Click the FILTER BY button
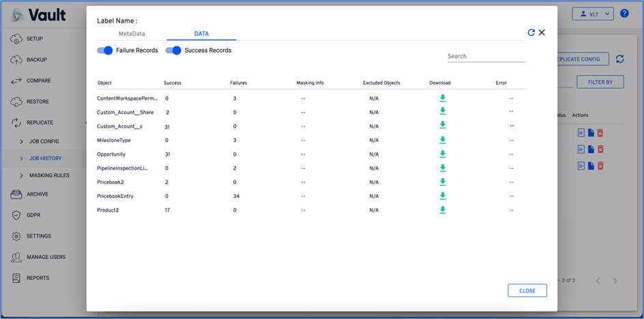 [600, 82]
